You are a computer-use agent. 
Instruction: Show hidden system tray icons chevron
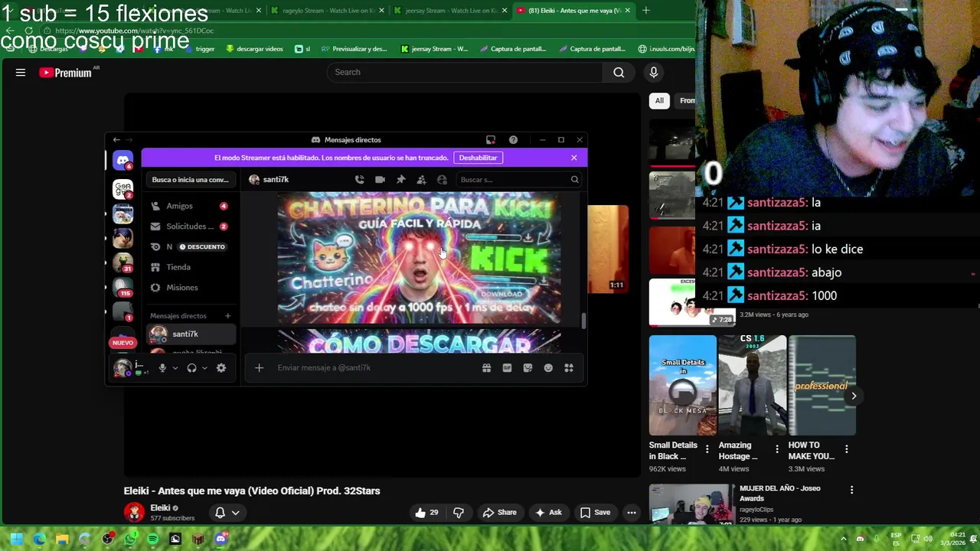tap(844, 539)
